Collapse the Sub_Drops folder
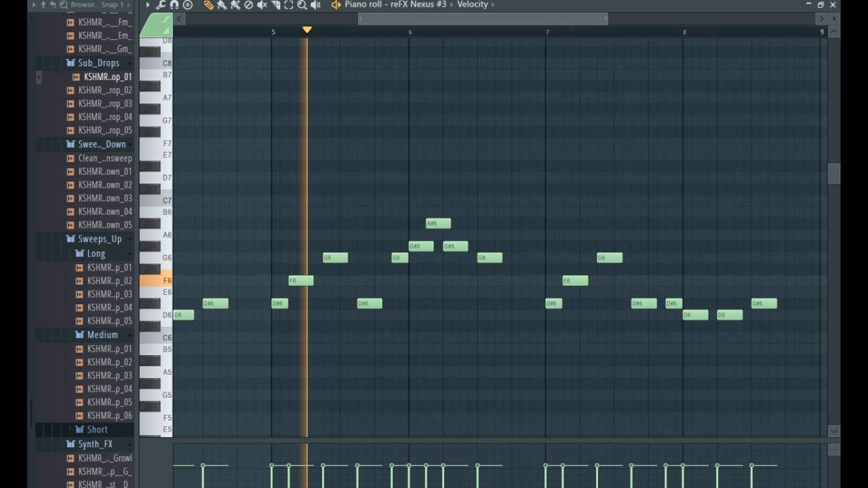Screen dimensions: 868x488 pyautogui.click(x=98, y=63)
